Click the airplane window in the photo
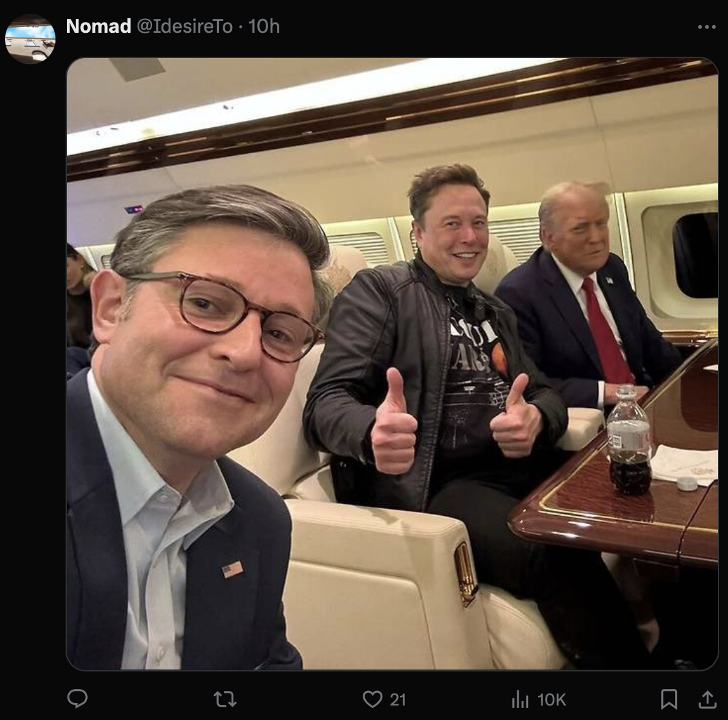The image size is (728, 720). coord(694,255)
